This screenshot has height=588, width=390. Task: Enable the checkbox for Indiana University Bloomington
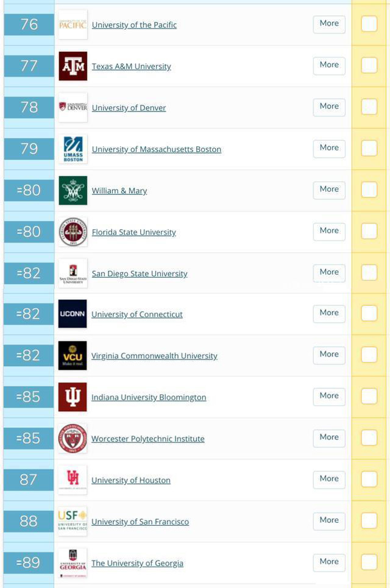point(369,396)
